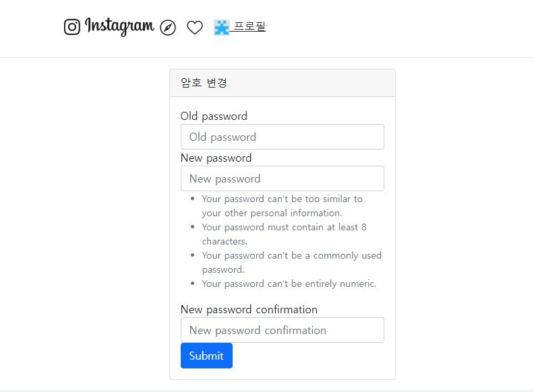Image resolution: width=534 pixels, height=392 pixels.
Task: Click the hint about entirely numeric password
Action: 289,284
